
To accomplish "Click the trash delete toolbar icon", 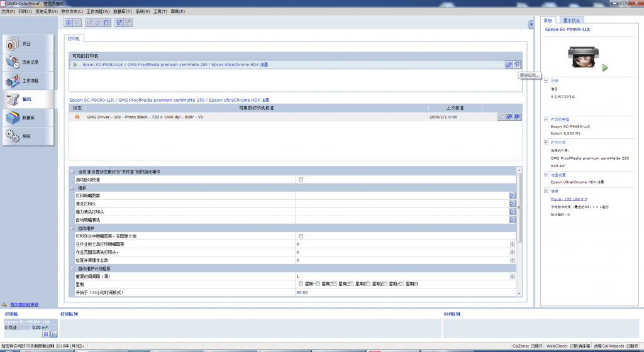I will (106, 23).
